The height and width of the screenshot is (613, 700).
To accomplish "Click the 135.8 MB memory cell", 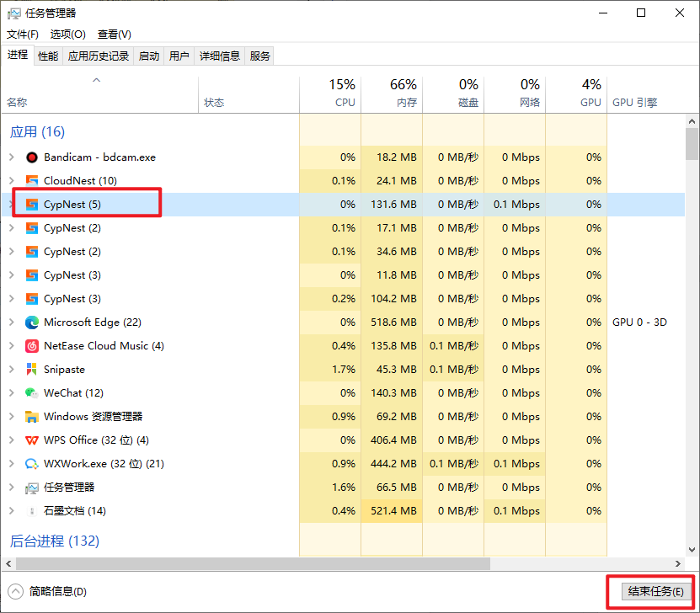I will coord(393,346).
